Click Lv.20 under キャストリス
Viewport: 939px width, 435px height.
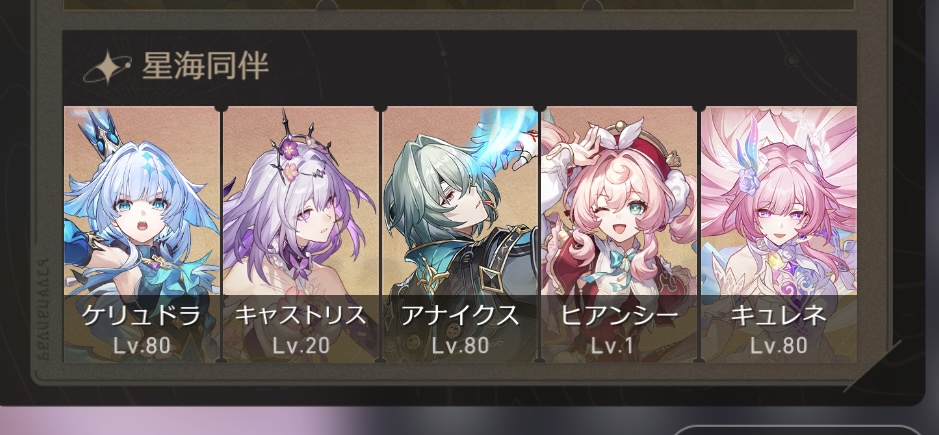coord(301,345)
